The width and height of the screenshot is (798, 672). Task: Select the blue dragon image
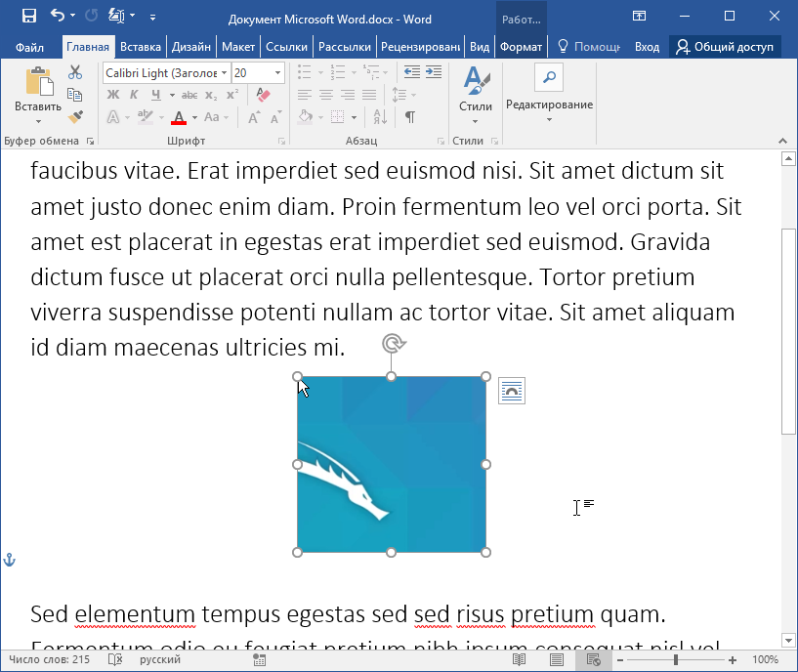(392, 464)
